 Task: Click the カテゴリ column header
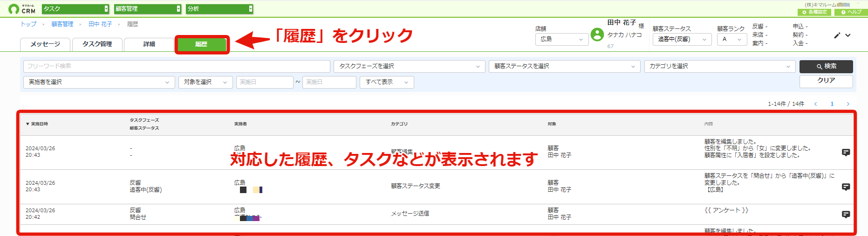[x=399, y=124]
